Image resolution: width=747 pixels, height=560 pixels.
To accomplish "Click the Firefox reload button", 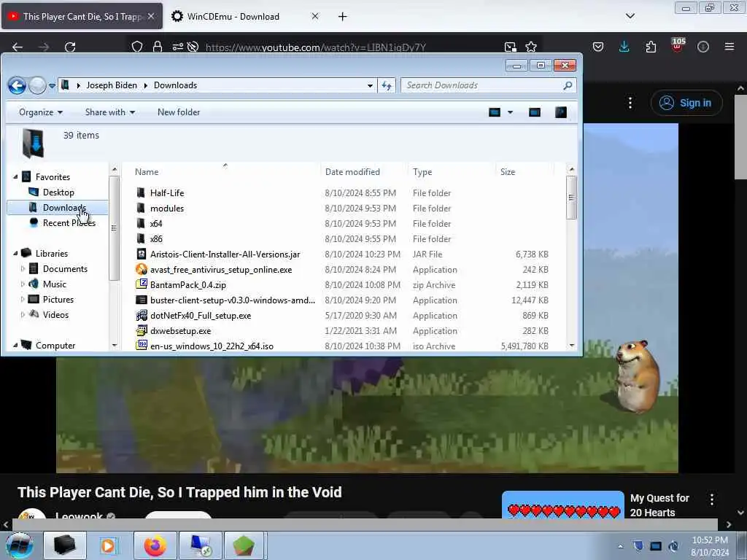I will click(x=70, y=47).
